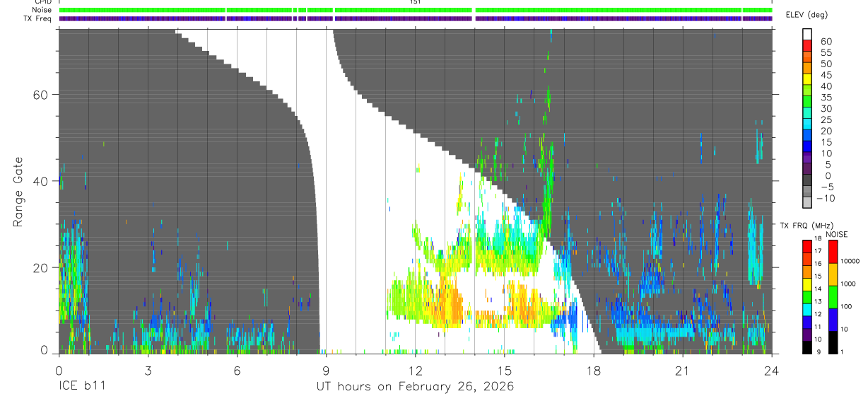
Task: Click the light gray bottom segment of the ELEV bar
Action: (807, 204)
